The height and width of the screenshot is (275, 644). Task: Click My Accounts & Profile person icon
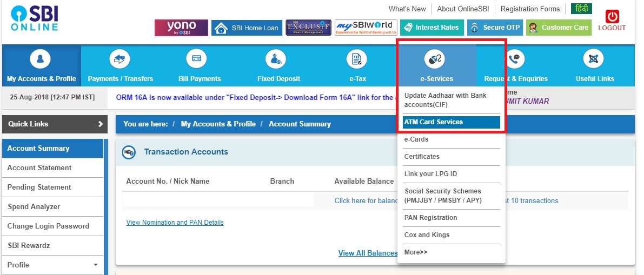[40, 59]
